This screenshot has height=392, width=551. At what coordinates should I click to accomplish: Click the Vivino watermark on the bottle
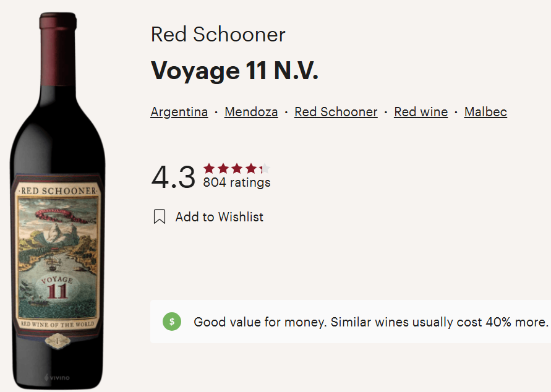tap(57, 378)
